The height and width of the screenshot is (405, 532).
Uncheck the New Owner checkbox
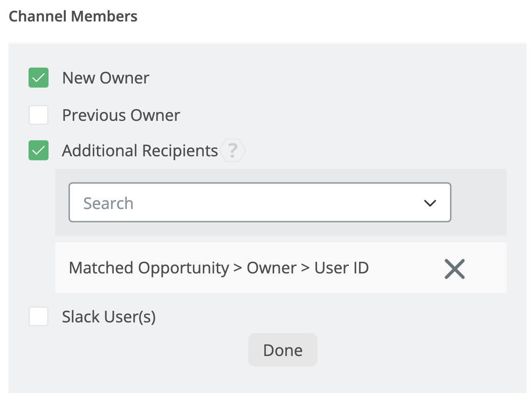pos(39,78)
